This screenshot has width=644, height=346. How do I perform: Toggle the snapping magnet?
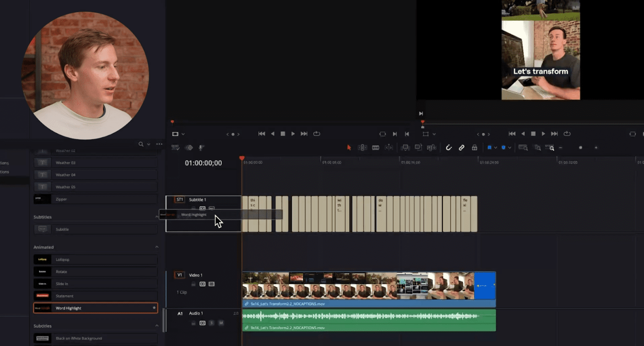[449, 147]
